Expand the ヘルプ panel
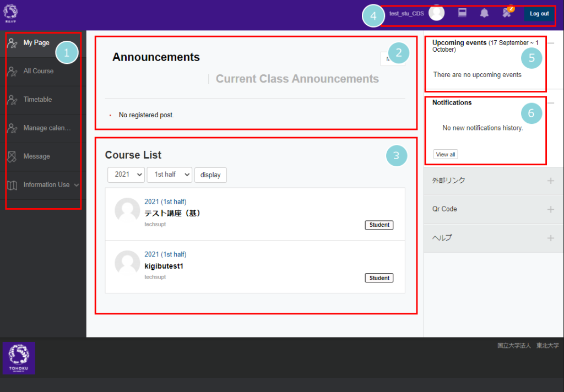564x392 pixels. pyautogui.click(x=550, y=238)
